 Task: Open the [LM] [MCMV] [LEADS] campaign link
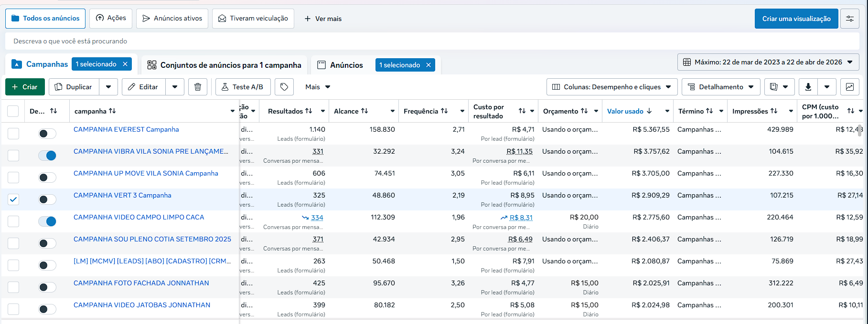[152, 261]
